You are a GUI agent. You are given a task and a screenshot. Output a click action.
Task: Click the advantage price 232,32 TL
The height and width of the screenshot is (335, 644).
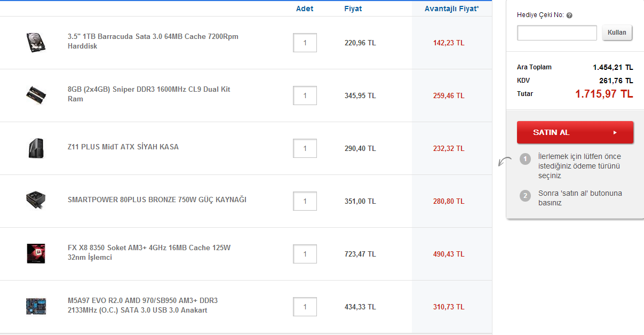(x=449, y=148)
